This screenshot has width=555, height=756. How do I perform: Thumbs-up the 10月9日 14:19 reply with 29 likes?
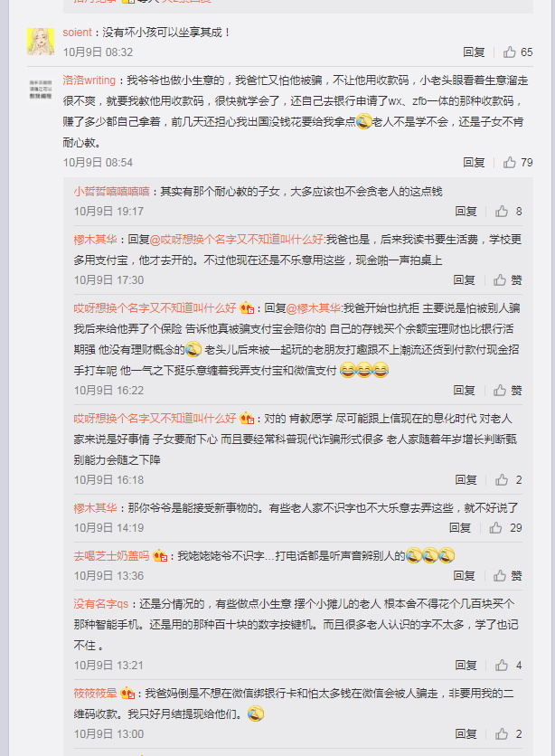click(505, 528)
